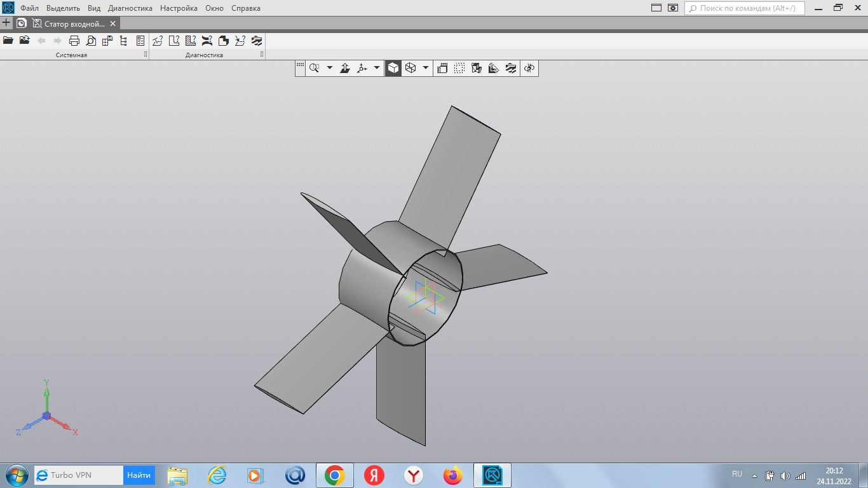
Task: Expand the zoom options dropdown arrow
Action: click(330, 68)
